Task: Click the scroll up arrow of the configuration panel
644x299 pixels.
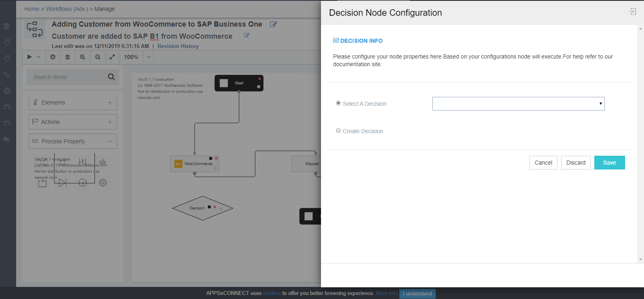Action: pyautogui.click(x=640, y=29)
